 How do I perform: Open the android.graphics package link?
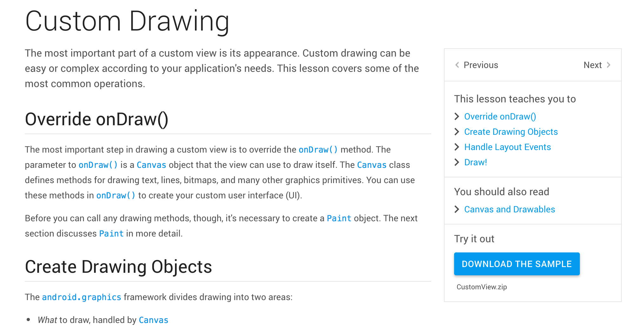pyautogui.click(x=82, y=297)
